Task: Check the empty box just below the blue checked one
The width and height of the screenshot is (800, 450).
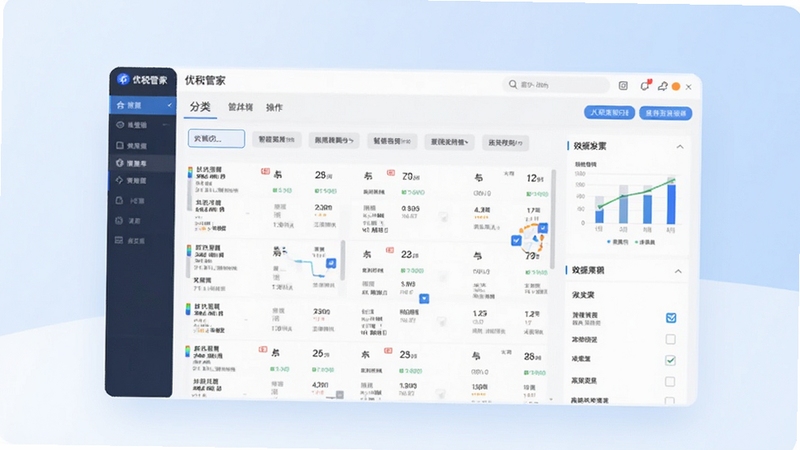Action: pyautogui.click(x=670, y=339)
